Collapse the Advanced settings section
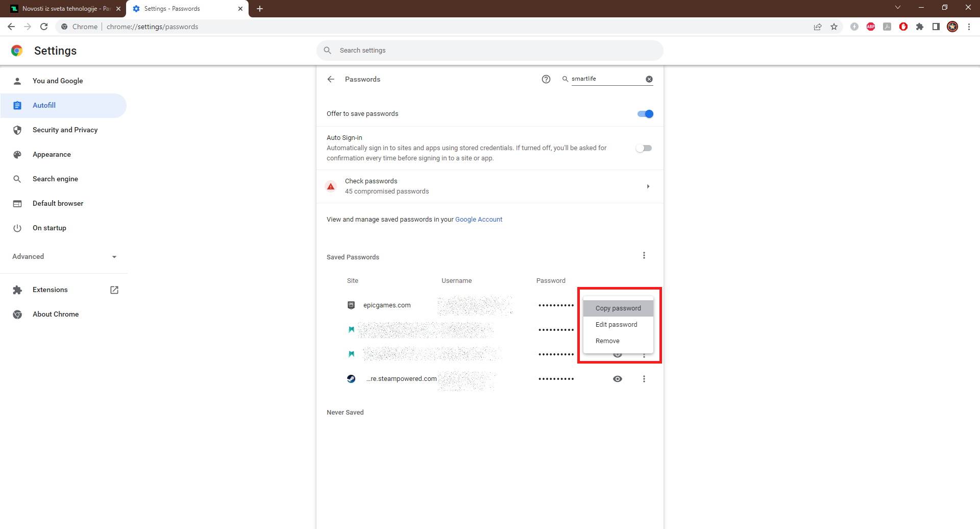The width and height of the screenshot is (980, 529). 114,257
